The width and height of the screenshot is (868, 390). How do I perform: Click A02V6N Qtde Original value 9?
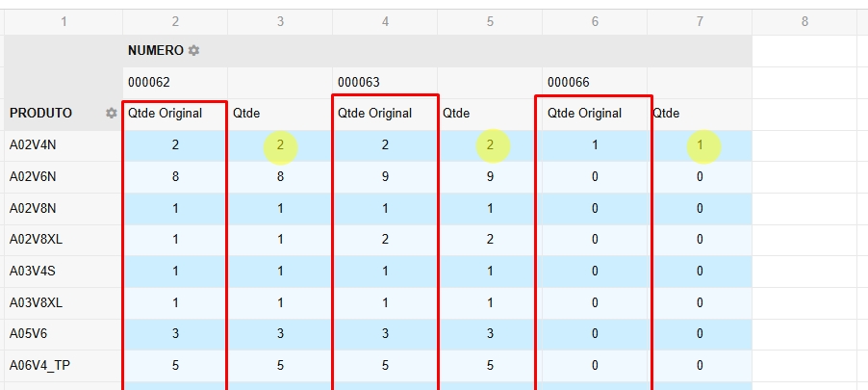pos(385,177)
